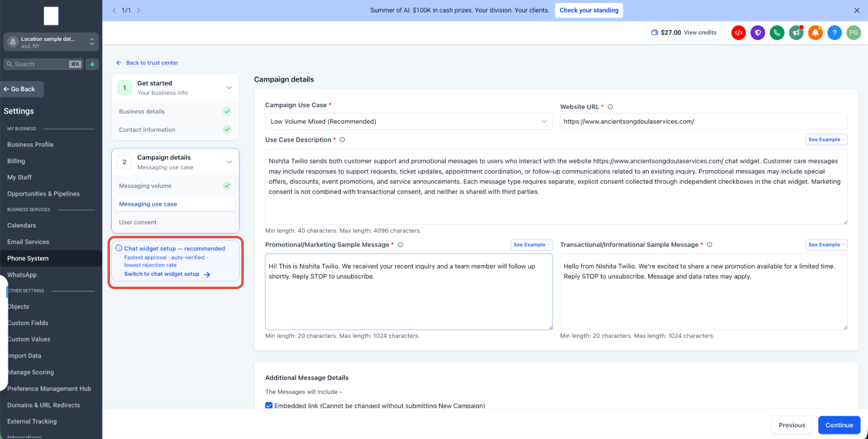Click the megaphone announcements icon

tap(796, 33)
